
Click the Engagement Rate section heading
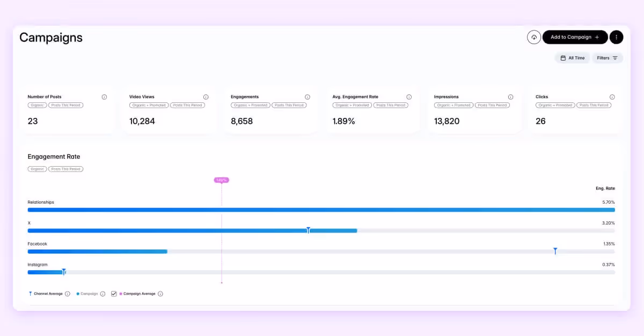54,156
